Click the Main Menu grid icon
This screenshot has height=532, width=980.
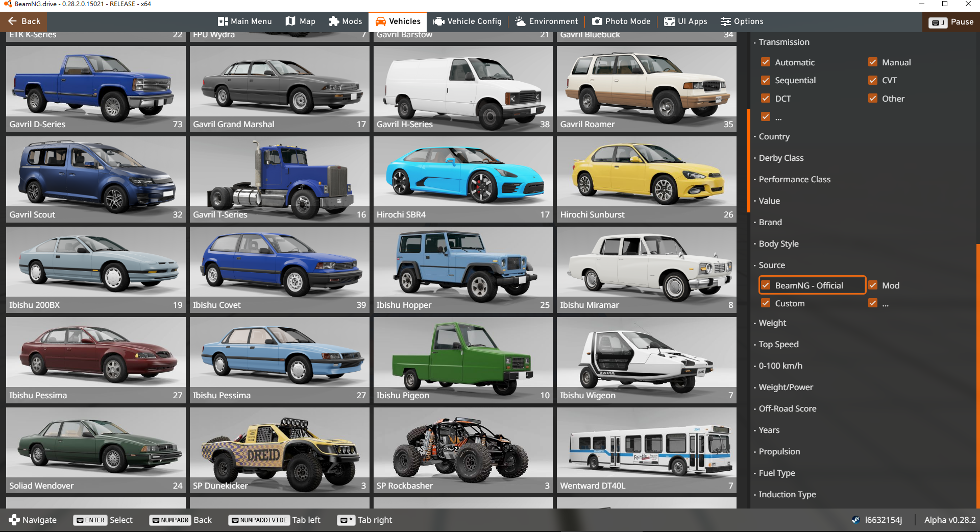coord(223,21)
